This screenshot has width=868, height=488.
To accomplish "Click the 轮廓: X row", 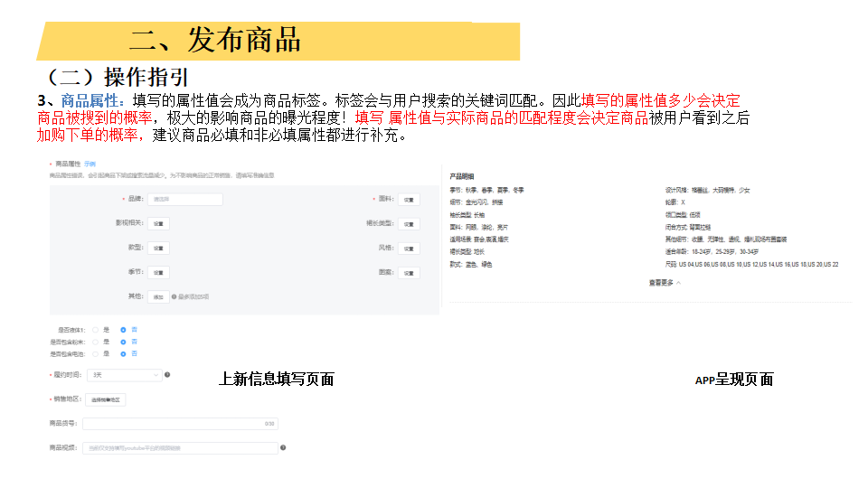I will 675,202.
